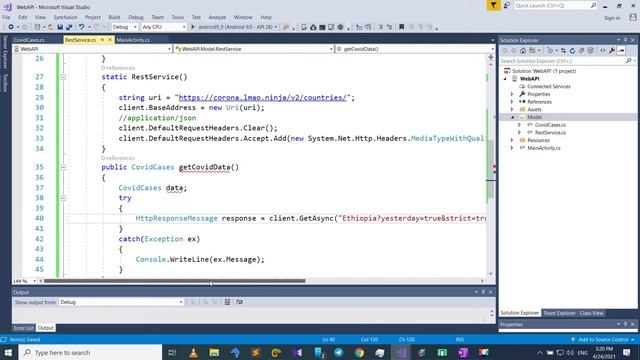Viewport: 640px width, 360px height.
Task: Open the Debug menu
Action: click(x=136, y=17)
